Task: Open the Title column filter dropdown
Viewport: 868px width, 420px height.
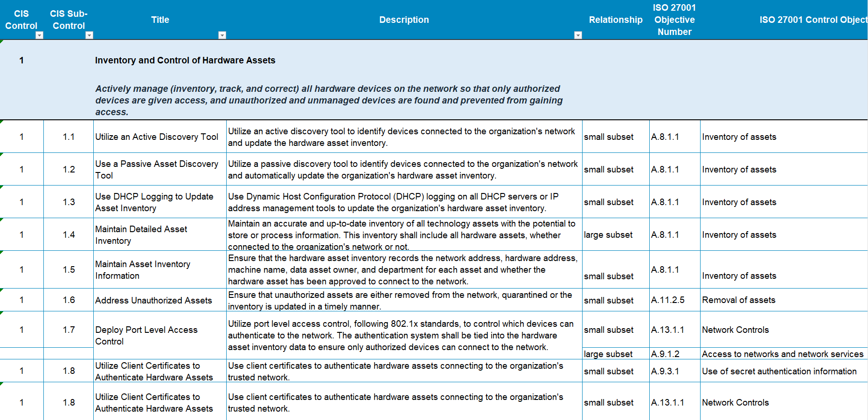Action: [x=222, y=35]
